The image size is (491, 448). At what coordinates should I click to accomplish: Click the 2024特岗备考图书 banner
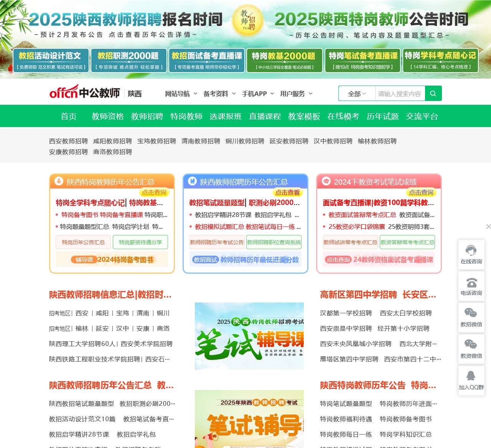[x=112, y=260]
